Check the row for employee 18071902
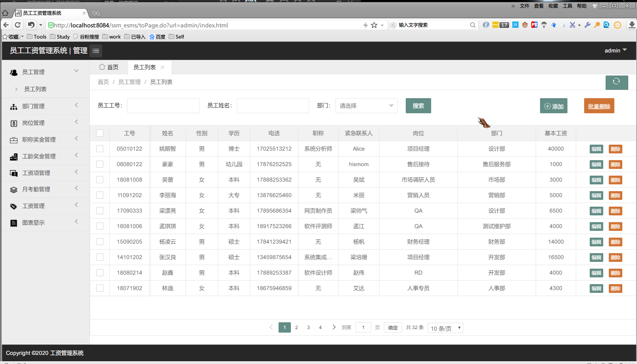Screen dimensions: 637x364 pos(100,288)
